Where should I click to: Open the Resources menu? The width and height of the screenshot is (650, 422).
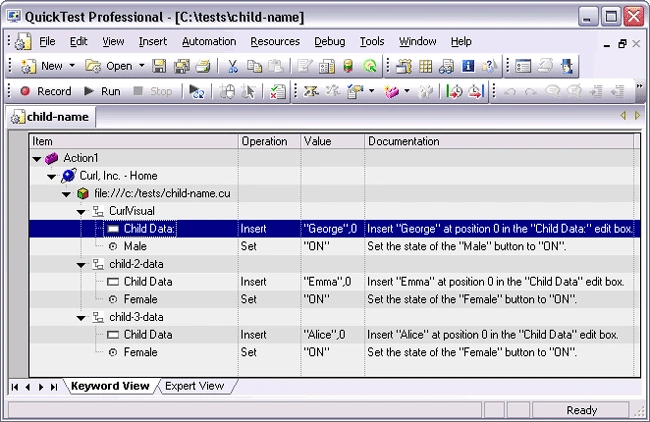[275, 41]
